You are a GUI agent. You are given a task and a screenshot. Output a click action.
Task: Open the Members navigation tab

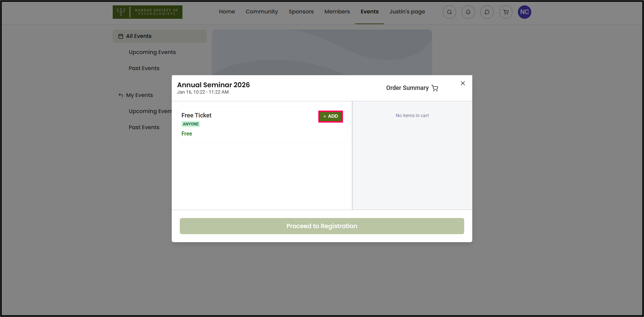(337, 12)
